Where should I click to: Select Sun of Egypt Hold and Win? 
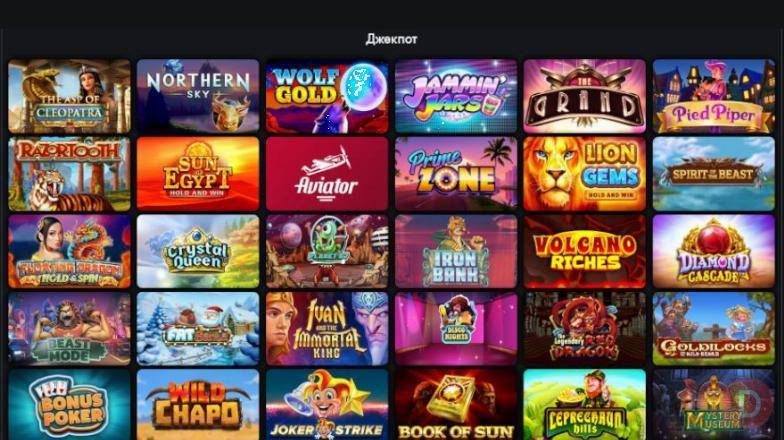(x=198, y=174)
